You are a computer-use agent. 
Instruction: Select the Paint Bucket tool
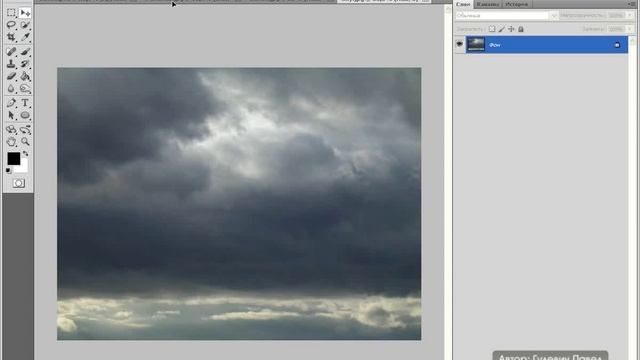pyautogui.click(x=25, y=76)
